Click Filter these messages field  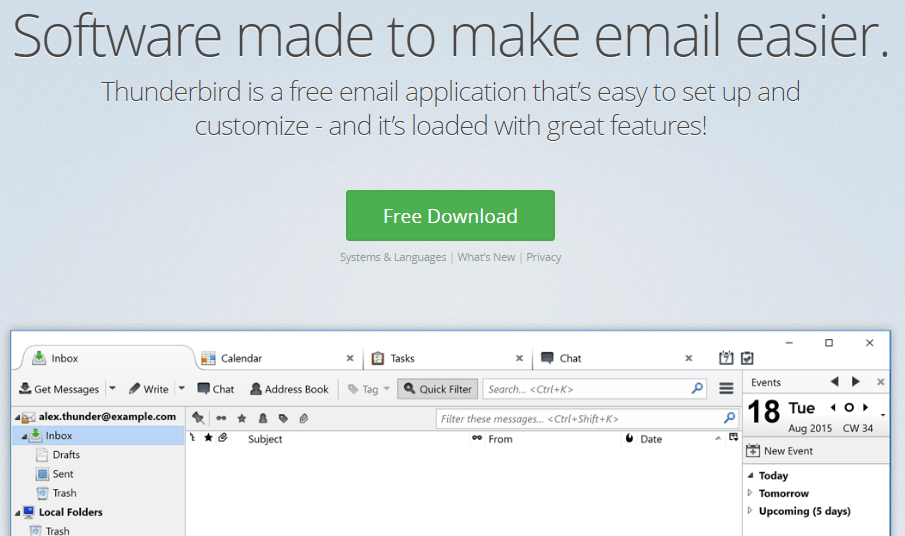[x=587, y=419]
